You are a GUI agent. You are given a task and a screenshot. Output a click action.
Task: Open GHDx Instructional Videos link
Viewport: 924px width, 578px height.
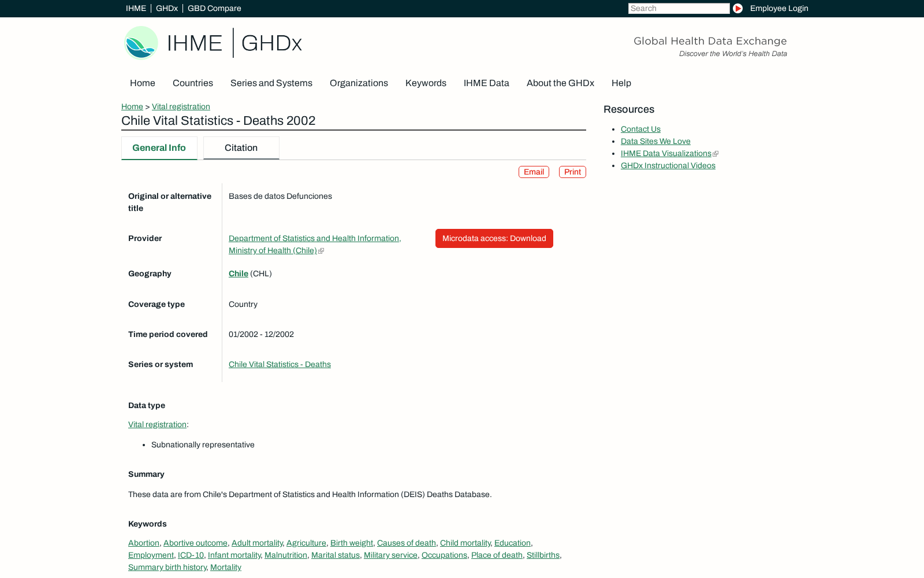[x=668, y=166]
